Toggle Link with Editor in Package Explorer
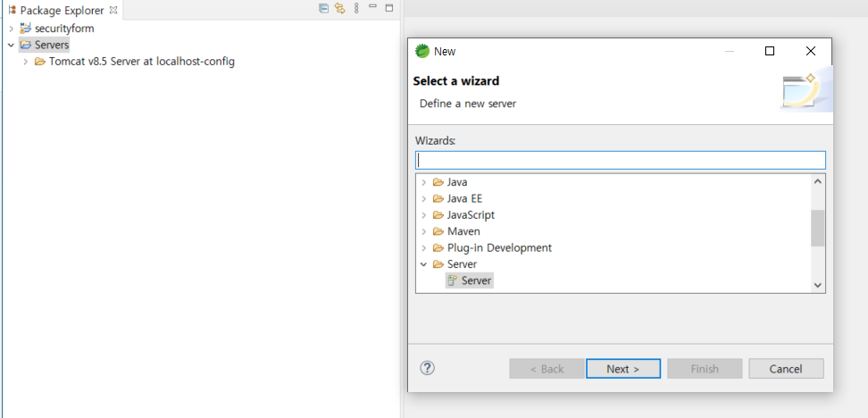Screen dimensions: 868x418 (x=340, y=8)
